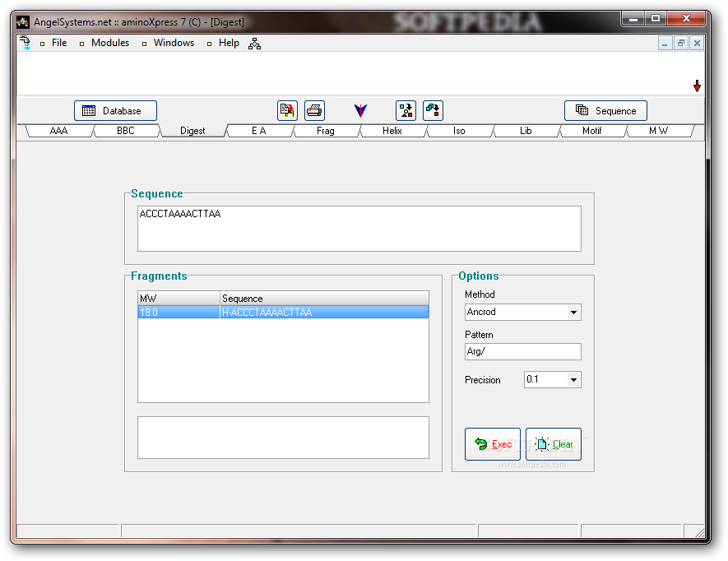This screenshot has width=728, height=561.
Task: Click the document icon left of File menu
Action: tap(25, 43)
